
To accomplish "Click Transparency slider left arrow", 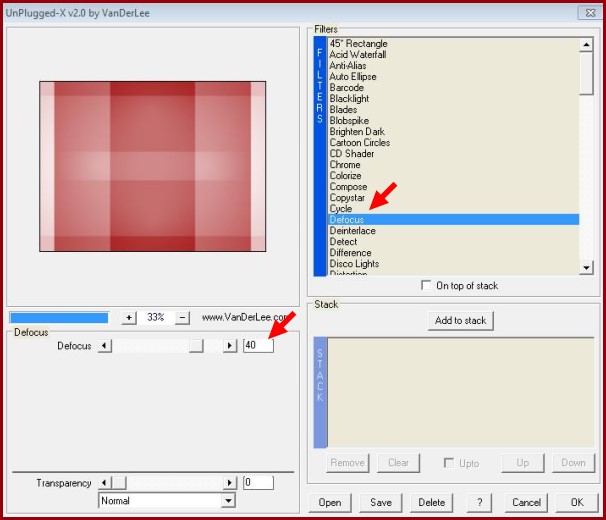I will coord(104,483).
